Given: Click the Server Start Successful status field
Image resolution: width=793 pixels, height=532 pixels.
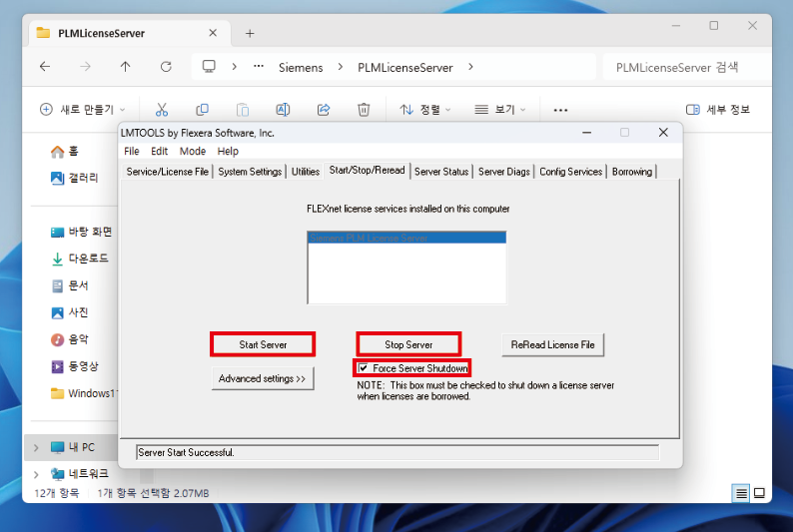Looking at the screenshot, I should click(x=397, y=453).
